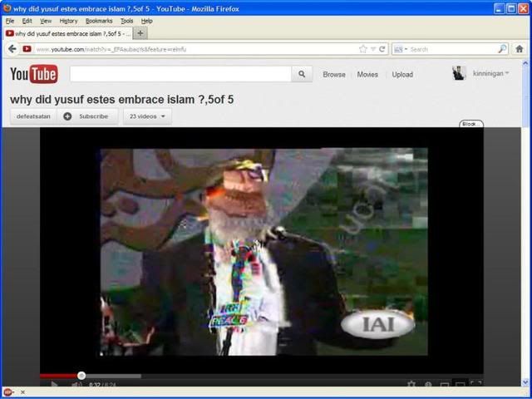Open the Edit menu
Viewport: 532px width, 399px height.
tap(27, 21)
